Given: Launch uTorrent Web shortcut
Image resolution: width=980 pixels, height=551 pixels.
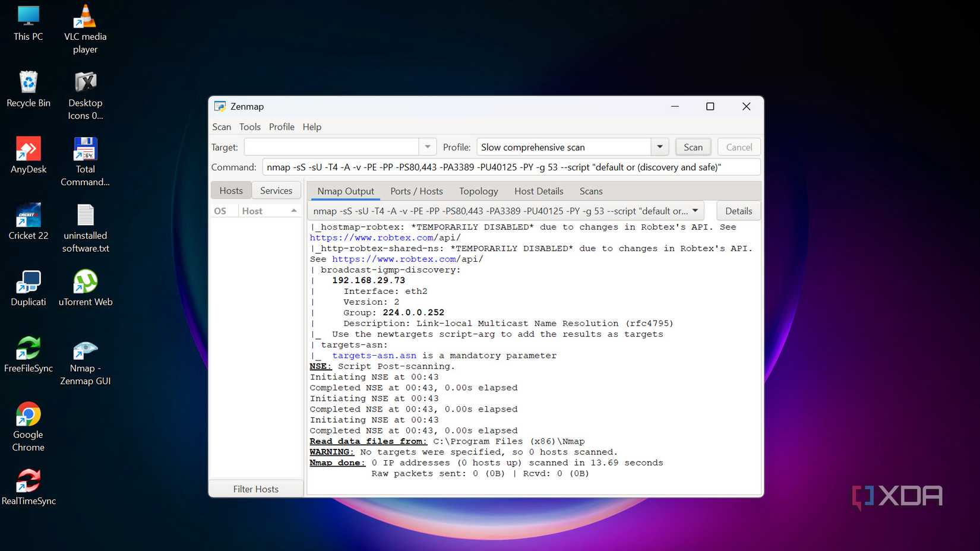Looking at the screenshot, I should 86,289.
